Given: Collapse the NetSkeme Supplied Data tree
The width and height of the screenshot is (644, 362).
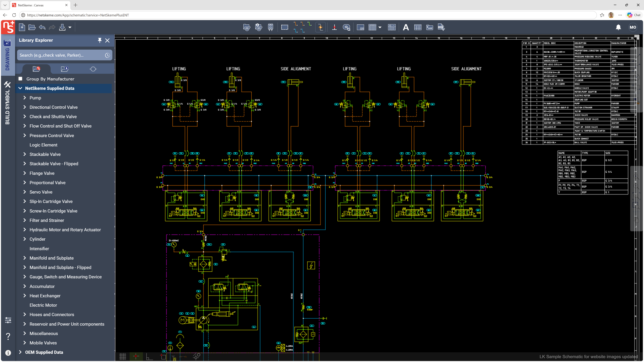Looking at the screenshot, I should click(20, 88).
